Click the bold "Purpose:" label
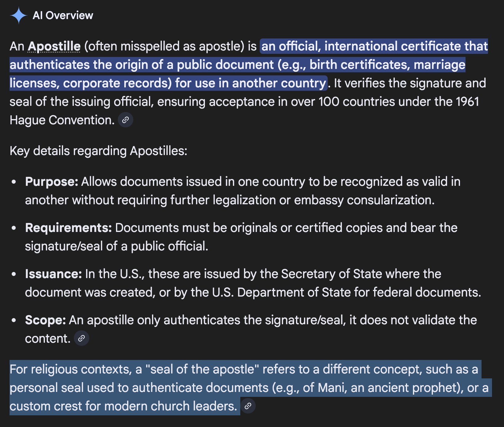 point(52,182)
